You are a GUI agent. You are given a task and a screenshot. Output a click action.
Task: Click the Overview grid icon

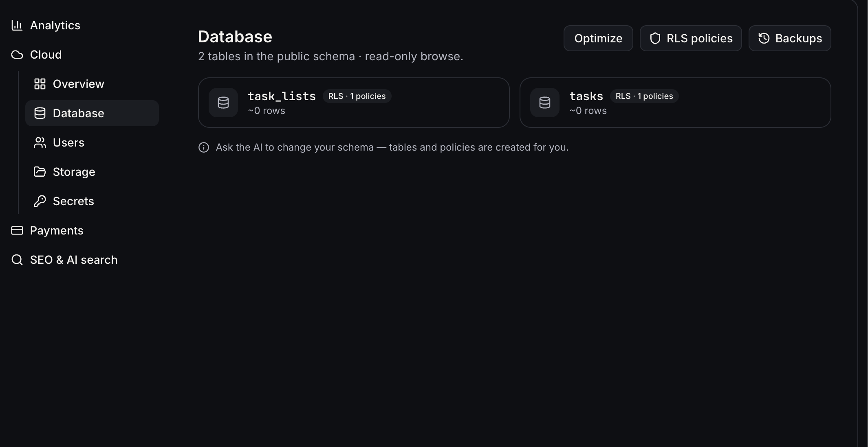click(x=40, y=84)
